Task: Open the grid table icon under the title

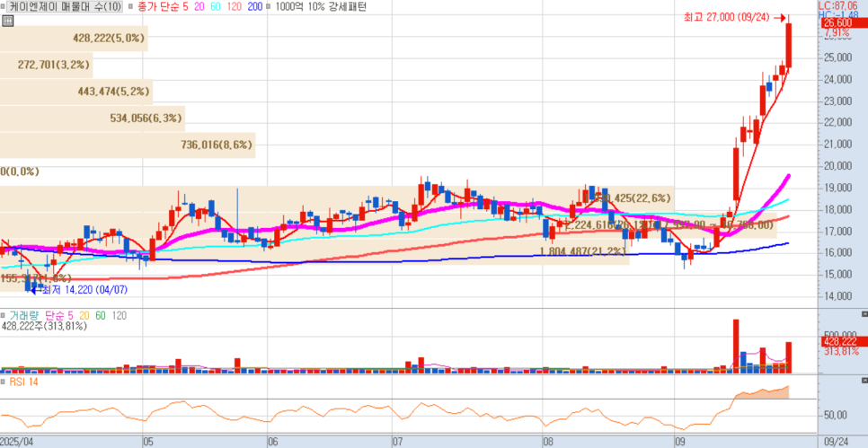Action: [x=8, y=21]
